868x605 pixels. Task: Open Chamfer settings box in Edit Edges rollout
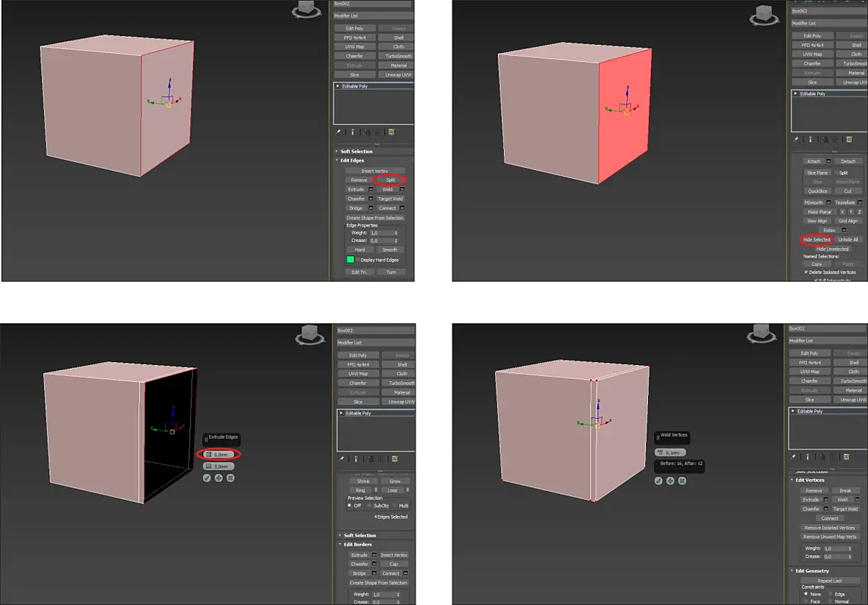pyautogui.click(x=371, y=199)
